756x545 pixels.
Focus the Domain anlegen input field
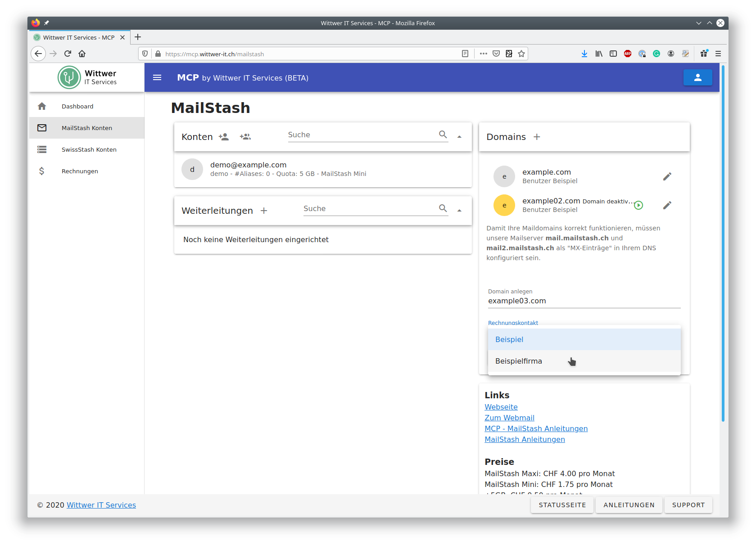pos(584,301)
